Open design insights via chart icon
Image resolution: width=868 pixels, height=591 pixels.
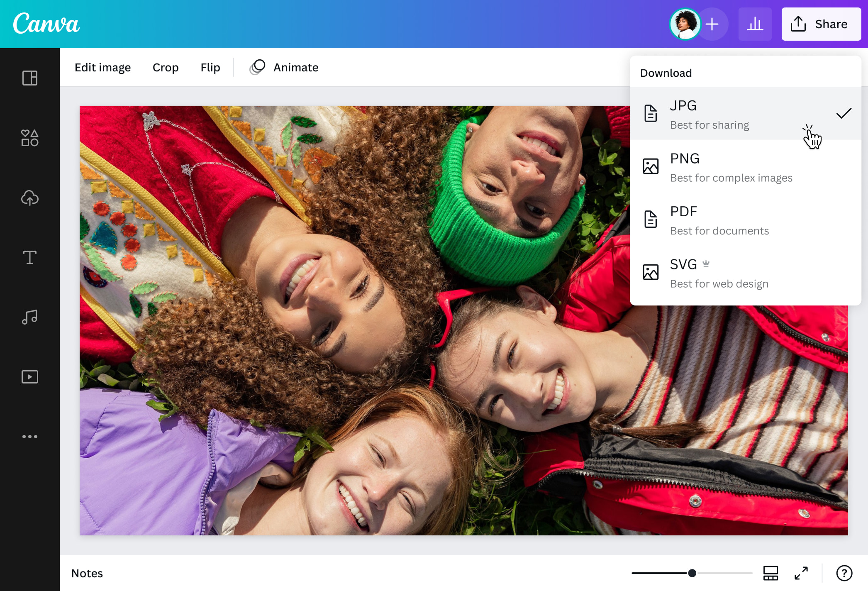coord(755,24)
